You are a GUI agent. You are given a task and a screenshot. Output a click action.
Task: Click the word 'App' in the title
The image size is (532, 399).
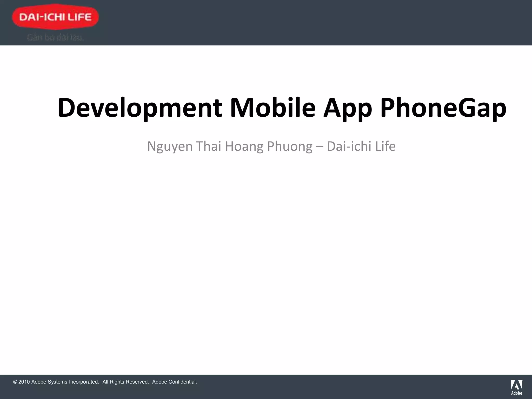(x=348, y=108)
